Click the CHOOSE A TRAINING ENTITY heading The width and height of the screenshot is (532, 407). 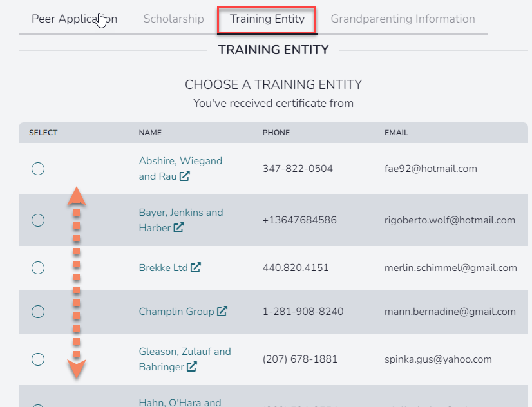[x=274, y=84]
